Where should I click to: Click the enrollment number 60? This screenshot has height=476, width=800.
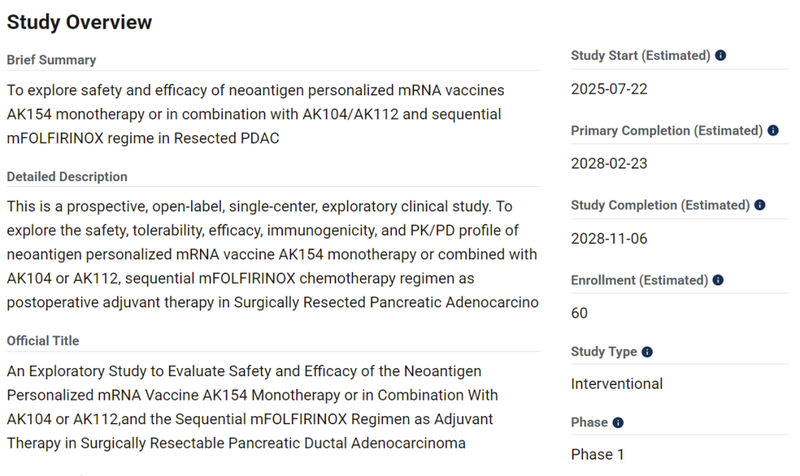(580, 313)
